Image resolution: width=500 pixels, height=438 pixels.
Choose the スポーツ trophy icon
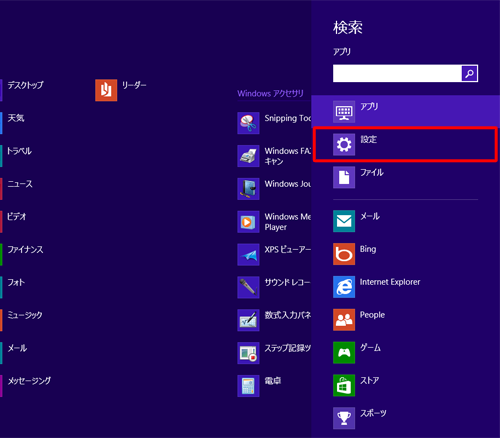344,418
